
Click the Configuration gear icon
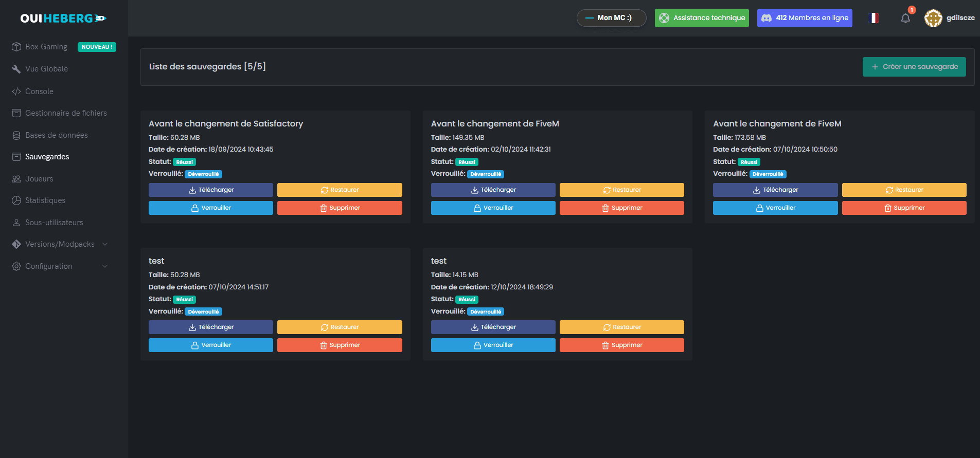pos(16,266)
